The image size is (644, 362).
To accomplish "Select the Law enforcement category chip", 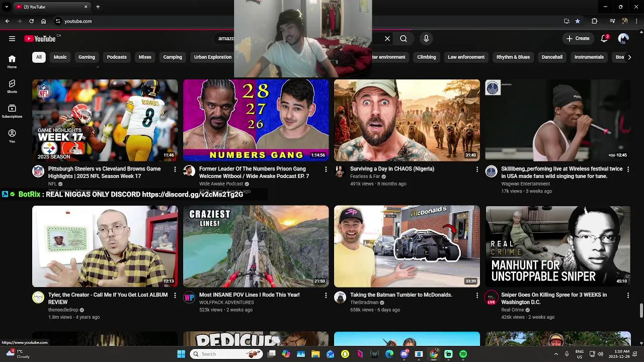I will (x=466, y=57).
